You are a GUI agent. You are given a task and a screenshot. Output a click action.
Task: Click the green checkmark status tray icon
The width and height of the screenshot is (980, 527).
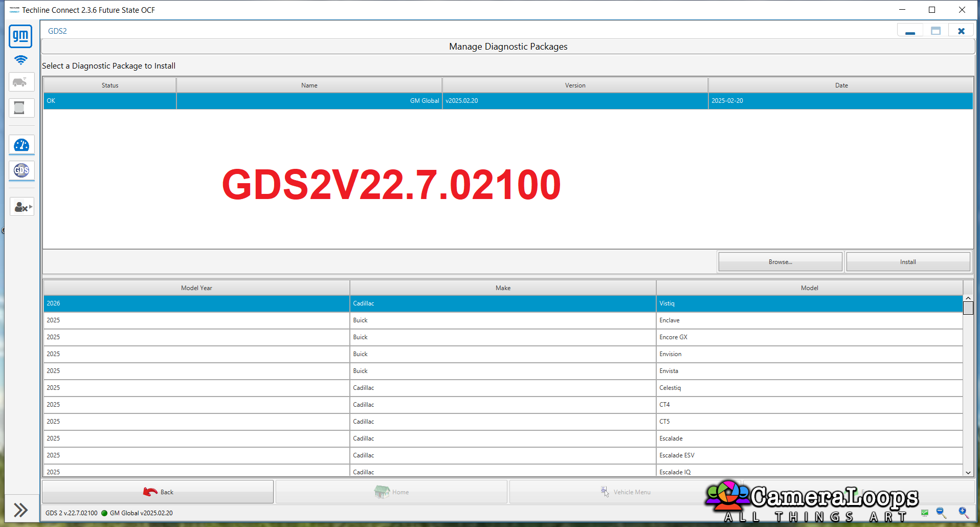point(925,513)
